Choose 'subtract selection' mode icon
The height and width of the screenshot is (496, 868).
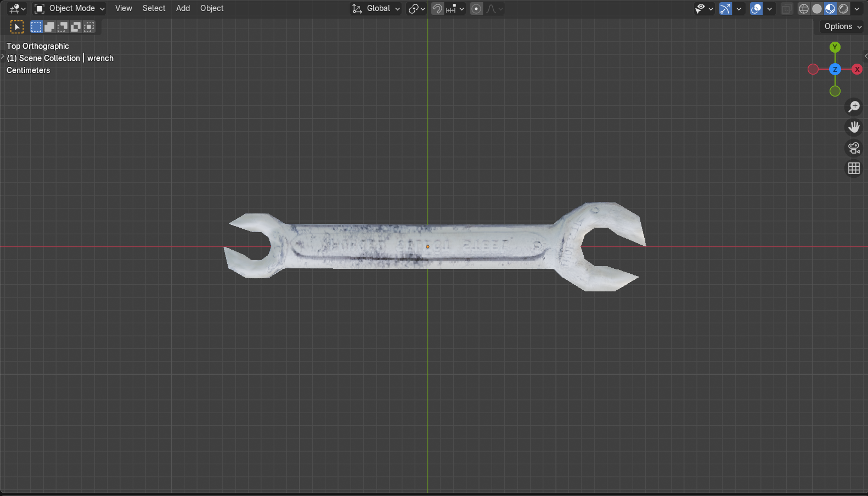point(63,26)
